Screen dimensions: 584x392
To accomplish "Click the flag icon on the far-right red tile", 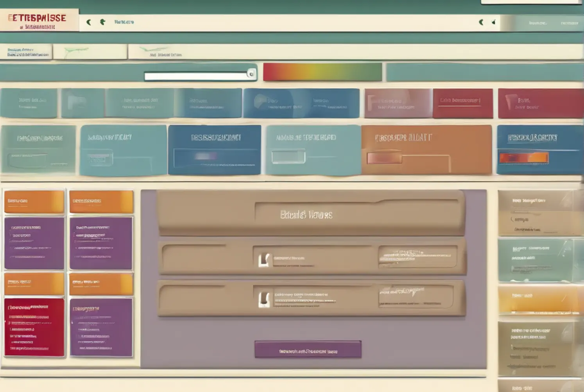I will click(x=510, y=103).
